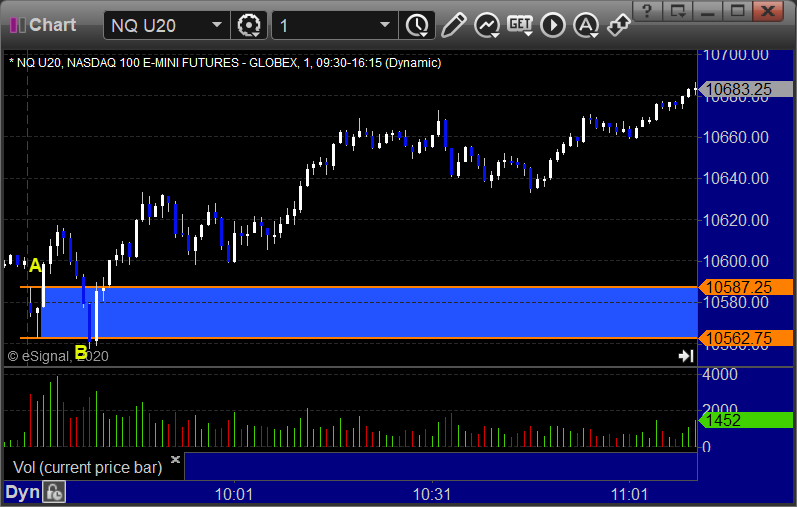Click the 10640.00 price axis label

[x=735, y=178]
